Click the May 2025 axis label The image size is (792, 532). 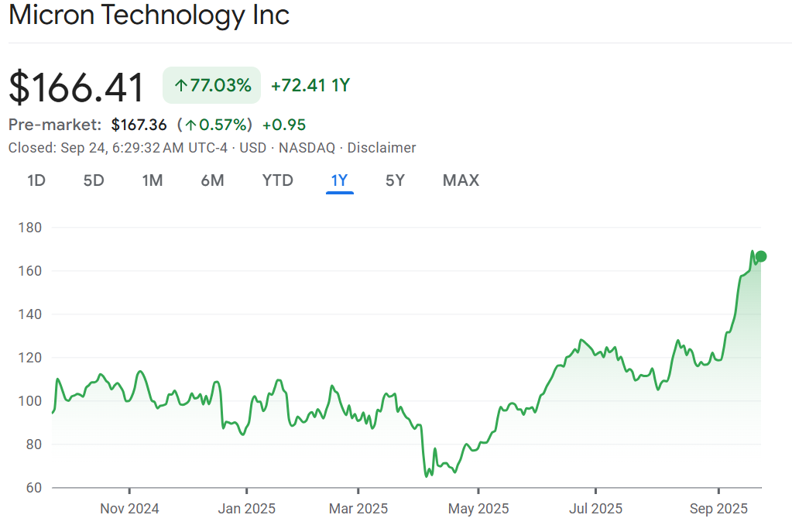[478, 509]
